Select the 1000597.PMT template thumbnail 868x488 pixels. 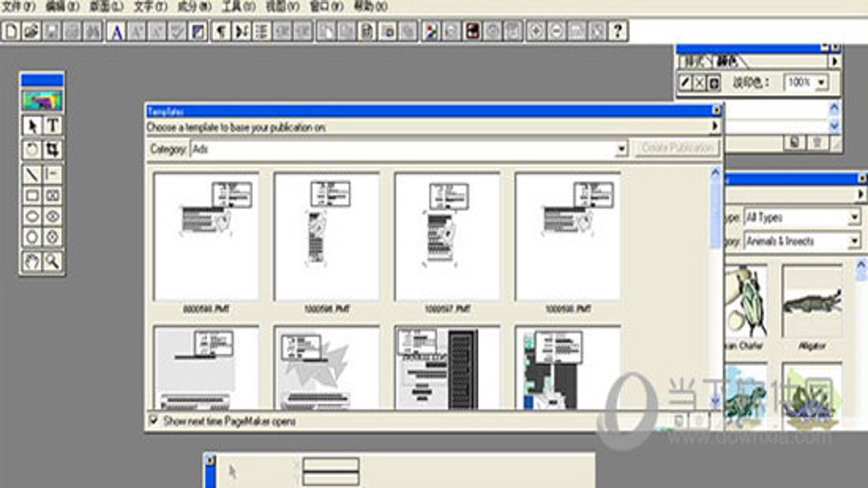447,236
